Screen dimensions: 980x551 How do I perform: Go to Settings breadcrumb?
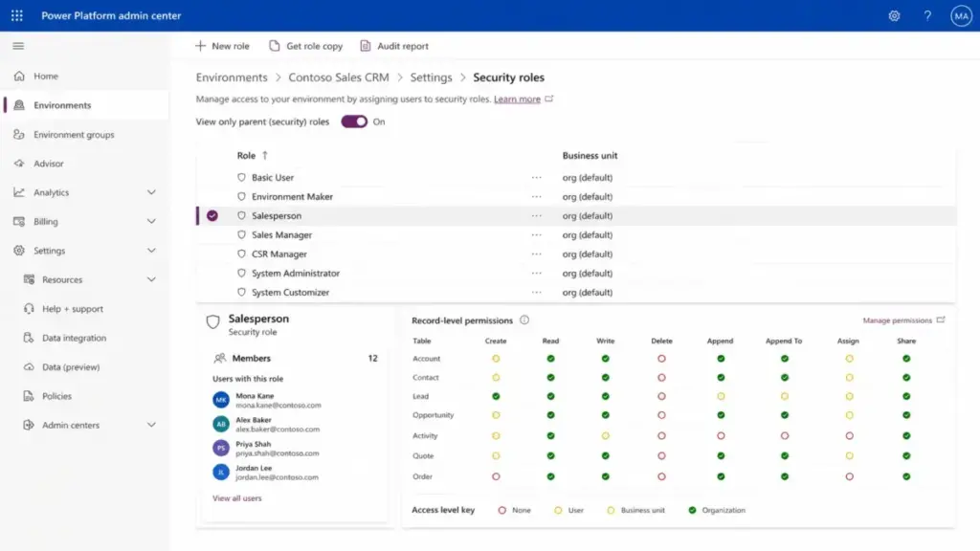(x=431, y=77)
